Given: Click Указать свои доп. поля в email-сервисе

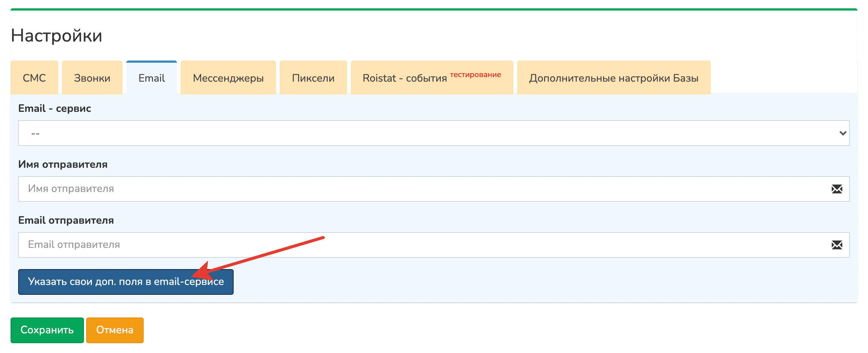Looking at the screenshot, I should 126,282.
